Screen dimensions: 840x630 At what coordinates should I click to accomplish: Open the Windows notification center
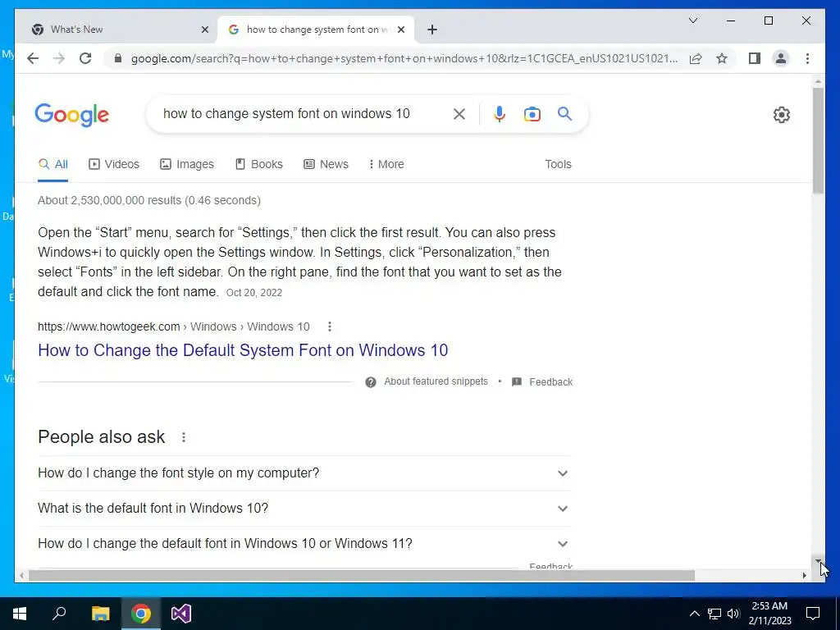(813, 614)
